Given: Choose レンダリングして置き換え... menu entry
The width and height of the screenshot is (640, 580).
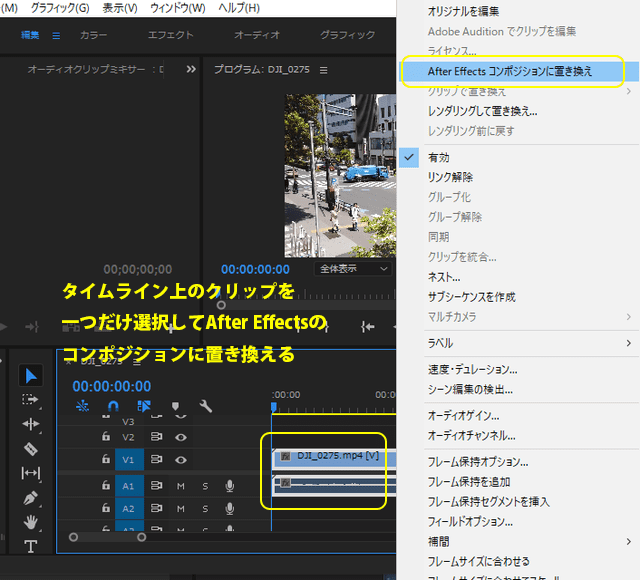Looking at the screenshot, I should [x=518, y=111].
